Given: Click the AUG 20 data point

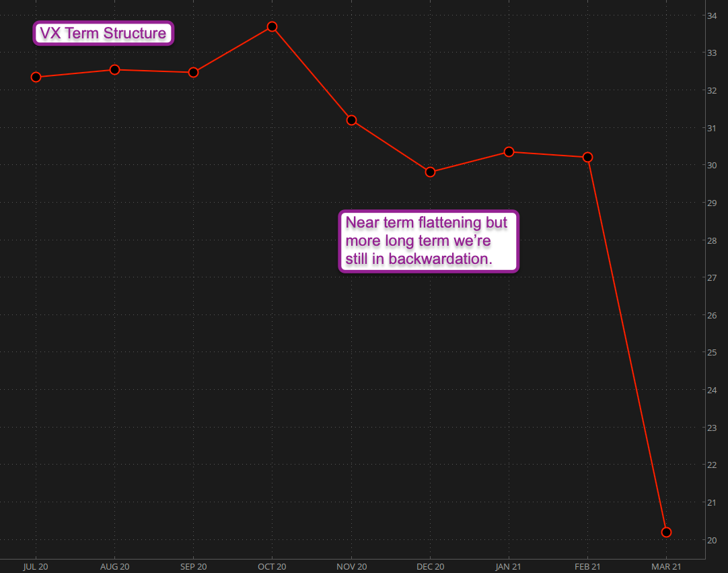Looking at the screenshot, I should 114,70.
